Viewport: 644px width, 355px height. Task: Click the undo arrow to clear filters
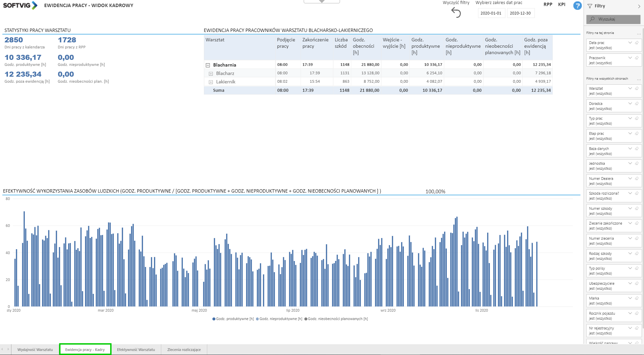pos(456,13)
